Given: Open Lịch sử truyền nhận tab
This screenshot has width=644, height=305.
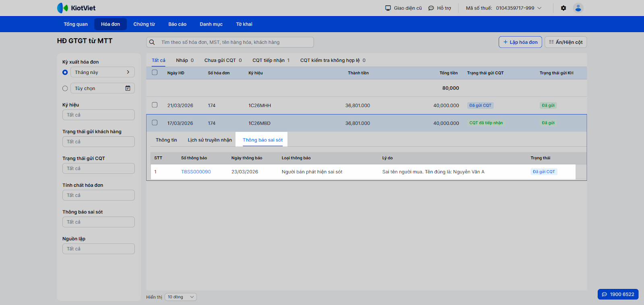Looking at the screenshot, I should coord(210,140).
